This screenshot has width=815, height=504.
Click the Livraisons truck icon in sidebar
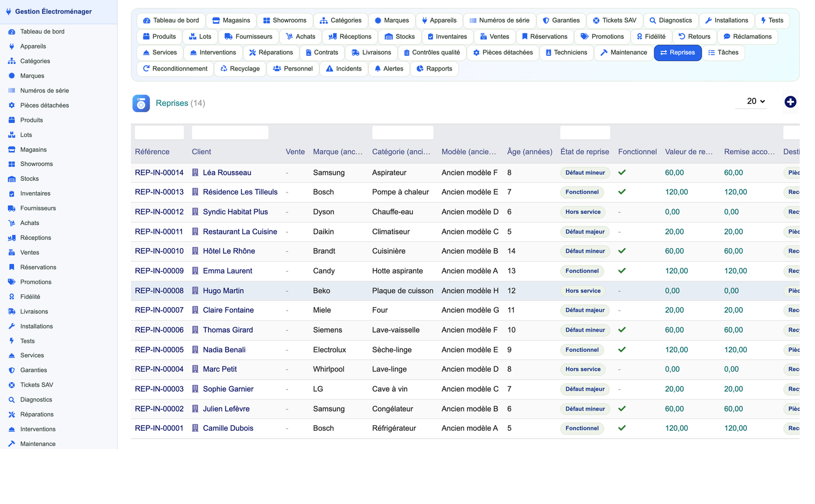click(11, 311)
